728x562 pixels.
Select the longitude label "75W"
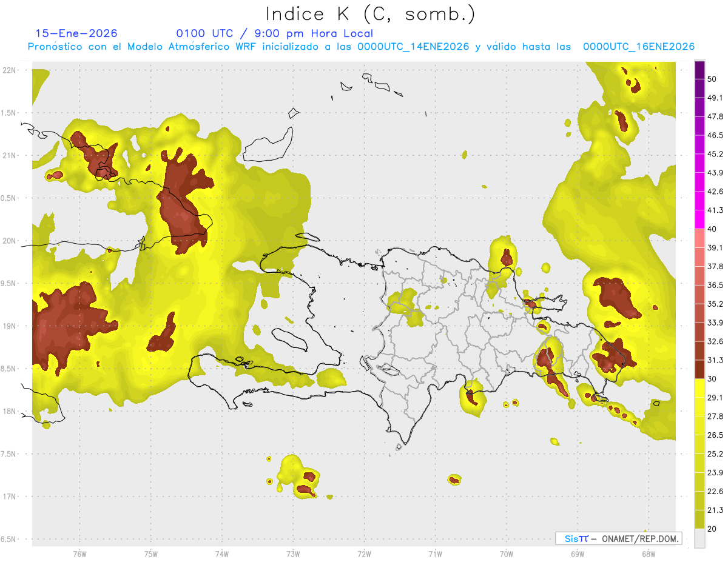pos(151,554)
